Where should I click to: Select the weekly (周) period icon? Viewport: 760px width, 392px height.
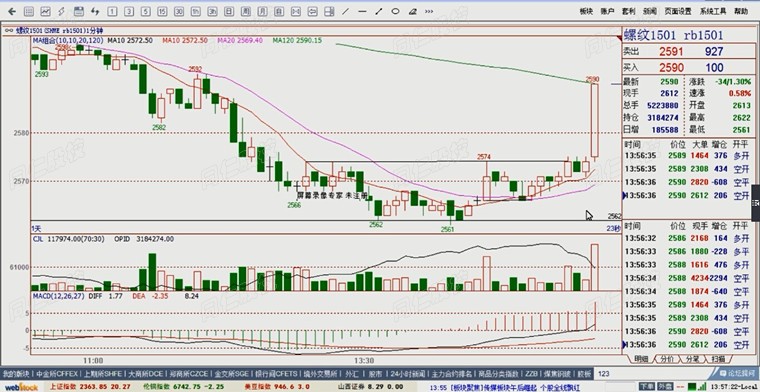[246, 11]
